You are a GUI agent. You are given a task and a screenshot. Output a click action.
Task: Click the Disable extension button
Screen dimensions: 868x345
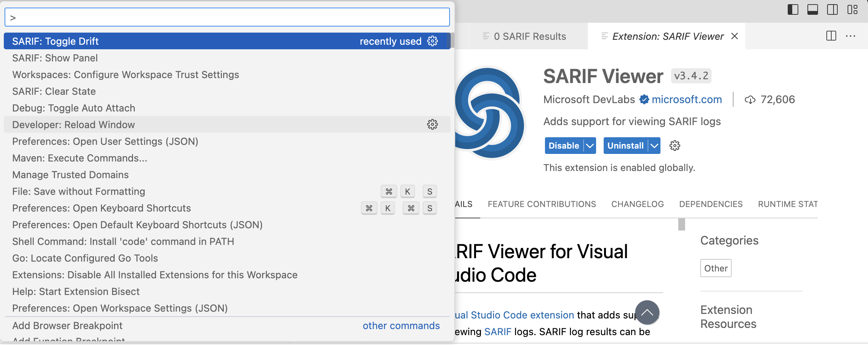(564, 146)
